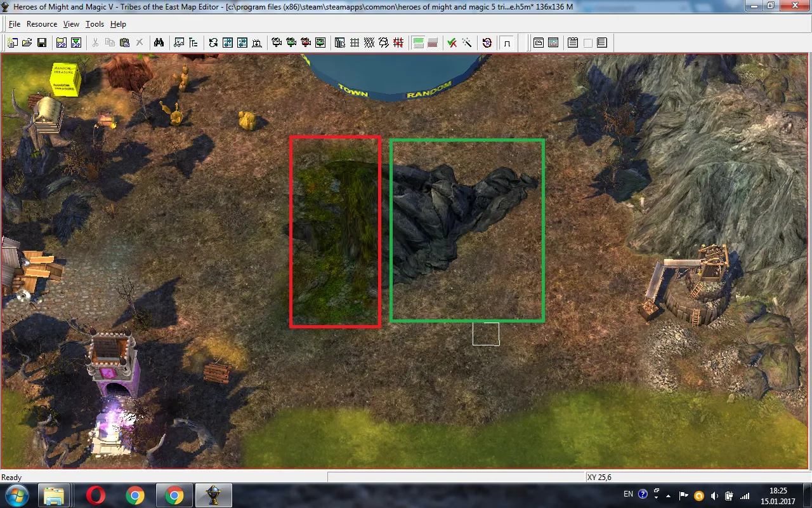Viewport: 812px width, 508px height.
Task: Launch Opera from the taskbar
Action: tap(96, 495)
